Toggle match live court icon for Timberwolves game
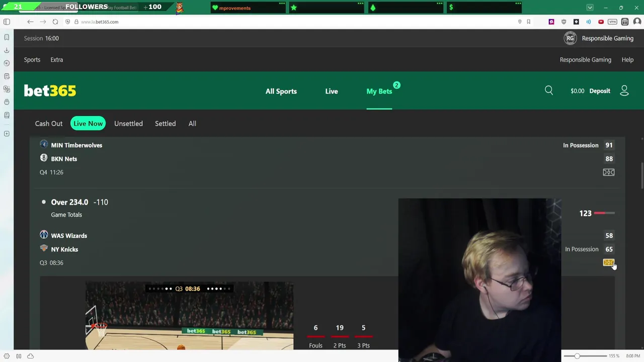The image size is (644, 362). pyautogui.click(x=609, y=172)
